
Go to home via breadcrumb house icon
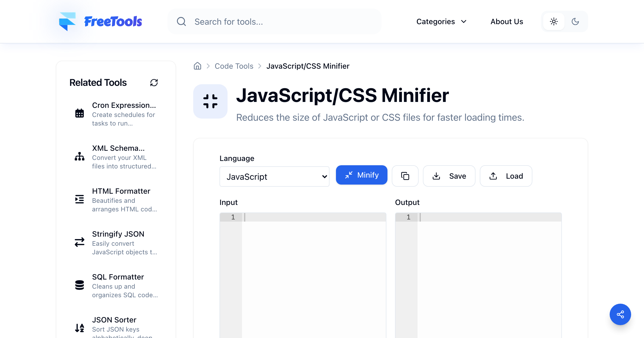(x=197, y=66)
